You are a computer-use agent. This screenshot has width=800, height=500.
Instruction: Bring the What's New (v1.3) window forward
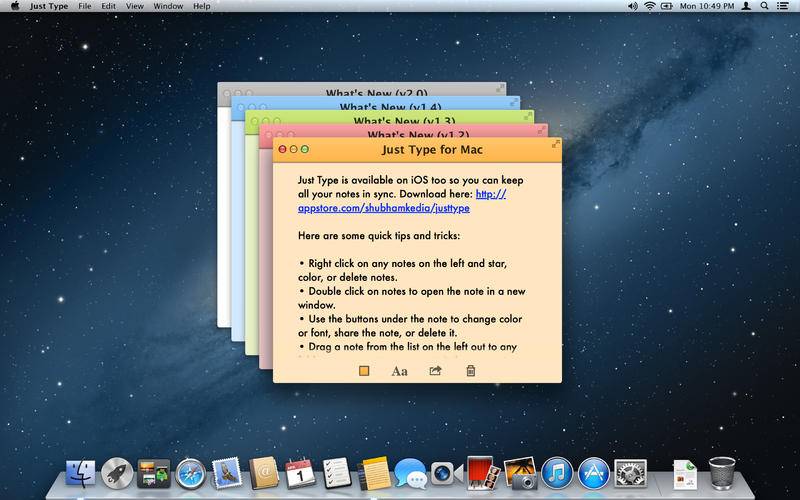404,120
